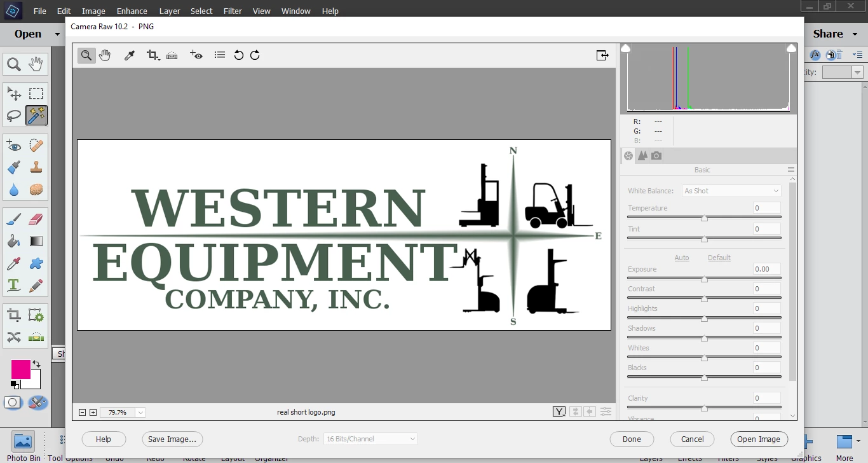This screenshot has width=868, height=463.
Task: Cancel the Camera Raw dialog
Action: coord(693,439)
